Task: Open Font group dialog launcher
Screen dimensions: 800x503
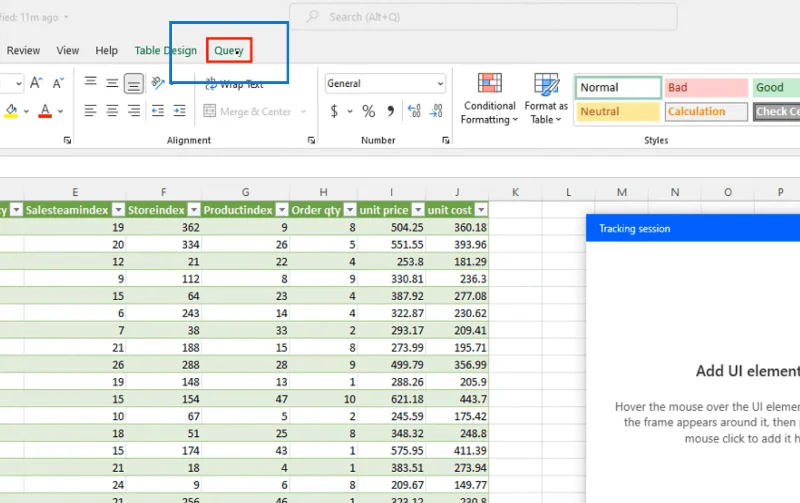Action: 67,140
